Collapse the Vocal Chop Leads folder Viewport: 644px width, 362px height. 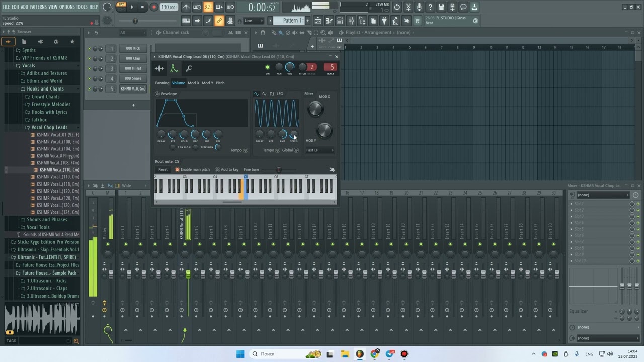tap(49, 127)
